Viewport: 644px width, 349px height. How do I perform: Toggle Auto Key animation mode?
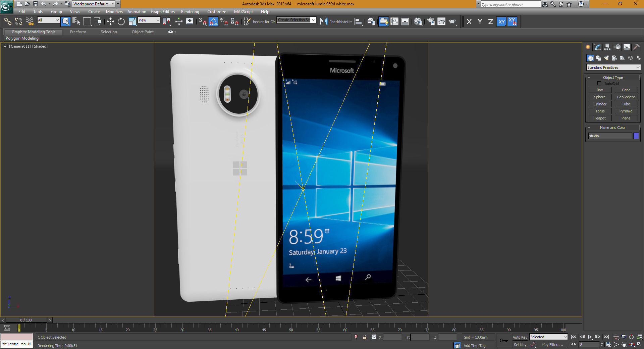click(520, 337)
